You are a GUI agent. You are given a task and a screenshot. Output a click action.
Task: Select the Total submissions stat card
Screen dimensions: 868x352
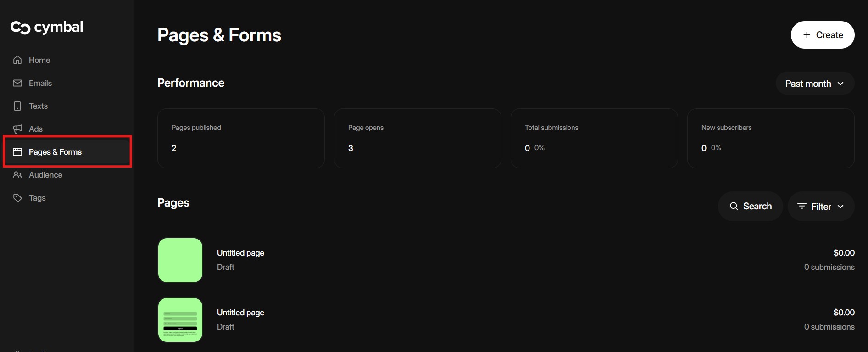coord(594,138)
